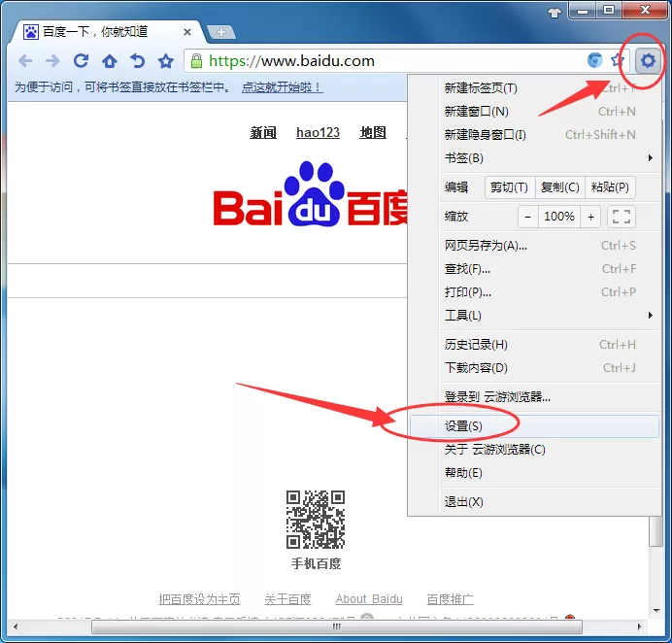Open 设置(S) settings menu item
Image resolution: width=672 pixels, height=643 pixels.
[x=534, y=426]
